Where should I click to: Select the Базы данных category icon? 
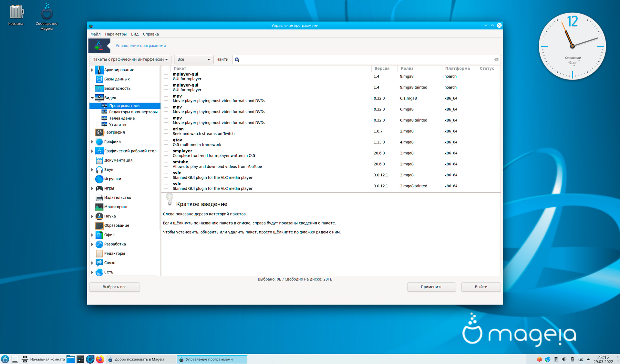[x=99, y=79]
